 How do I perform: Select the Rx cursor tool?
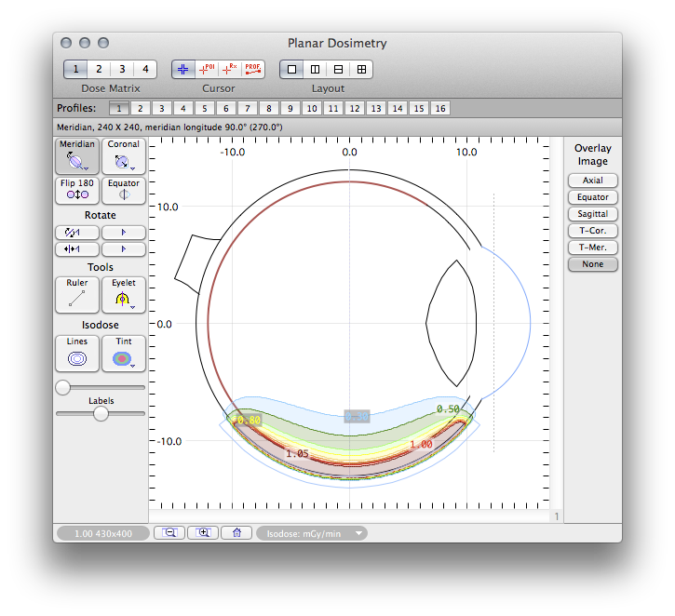tap(230, 69)
